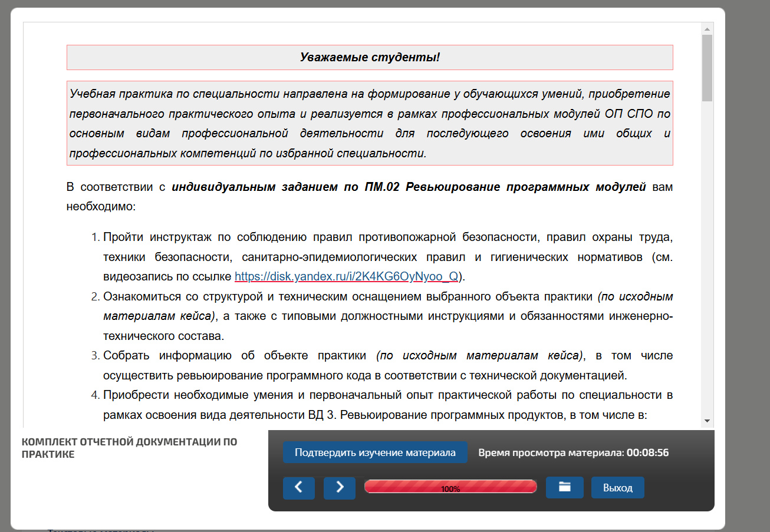Open the disk.yandex.ru video link
The width and height of the screenshot is (770, 532).
coord(346,276)
